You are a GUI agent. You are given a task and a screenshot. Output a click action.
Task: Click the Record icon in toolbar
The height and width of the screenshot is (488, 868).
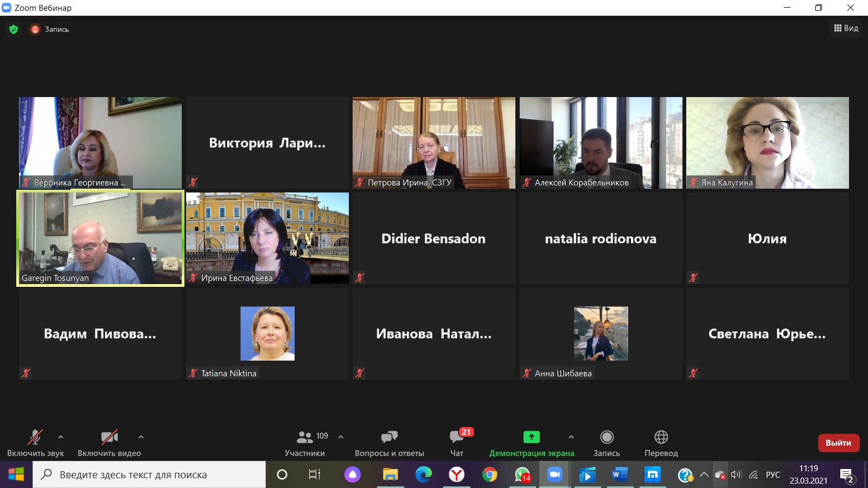click(607, 437)
